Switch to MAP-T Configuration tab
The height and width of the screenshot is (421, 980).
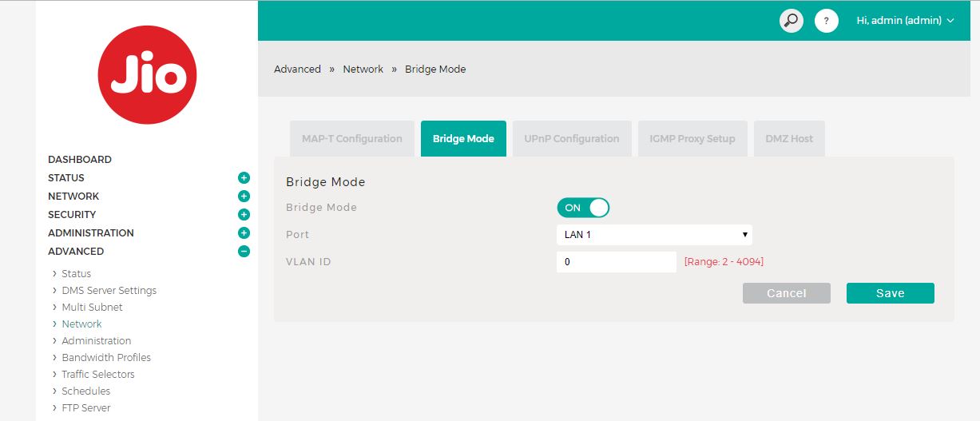[x=351, y=139]
